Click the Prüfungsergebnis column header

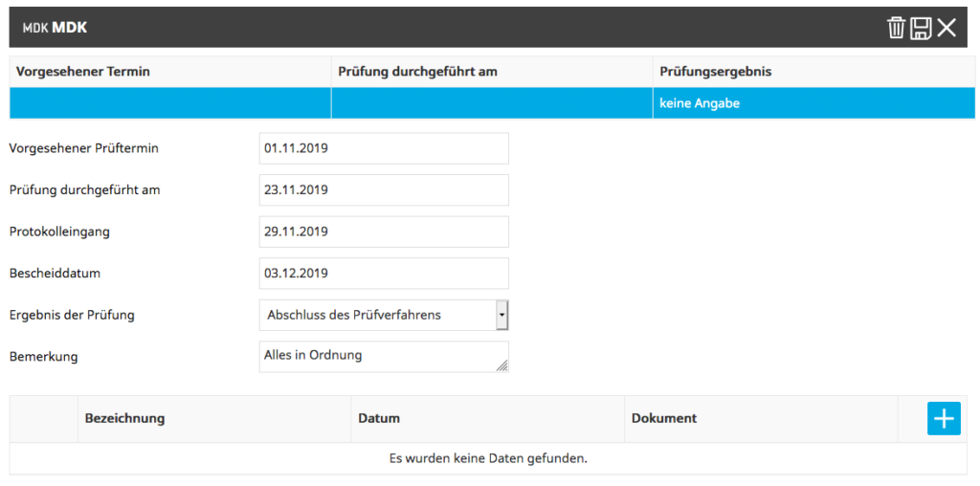(x=716, y=72)
